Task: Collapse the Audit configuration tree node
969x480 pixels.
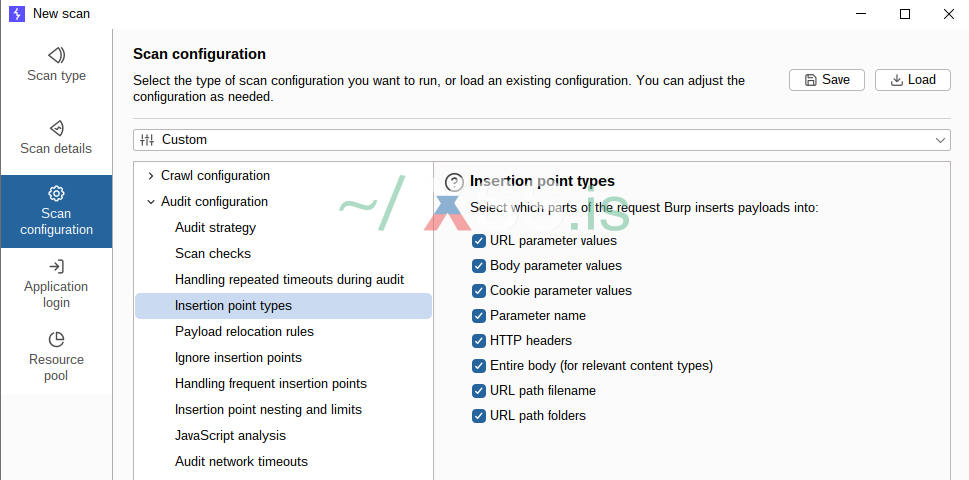Action: (x=150, y=202)
